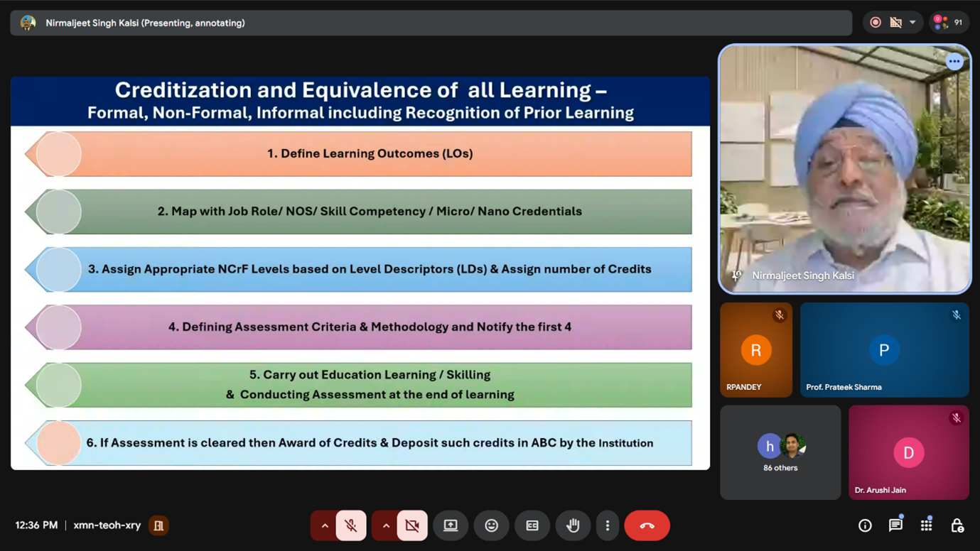Click the slide title Creditization and Equivalence
This screenshot has height=551, width=980.
click(360, 90)
